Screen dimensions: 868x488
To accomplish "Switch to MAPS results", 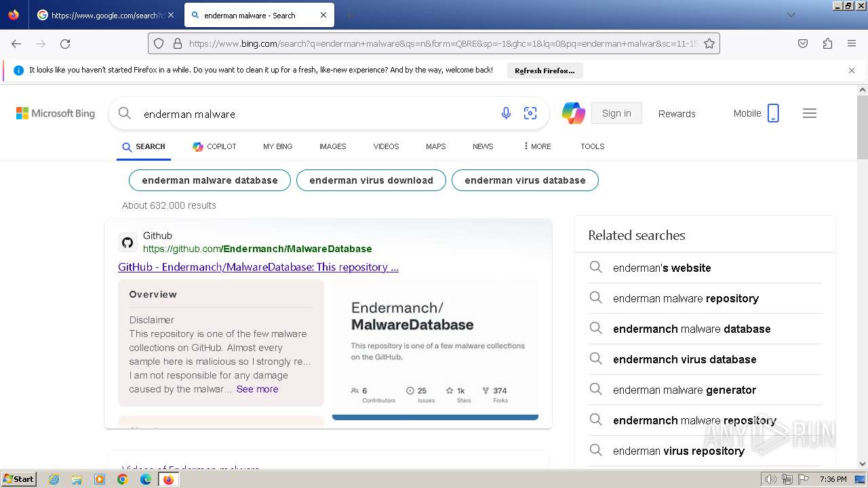I will tap(435, 146).
